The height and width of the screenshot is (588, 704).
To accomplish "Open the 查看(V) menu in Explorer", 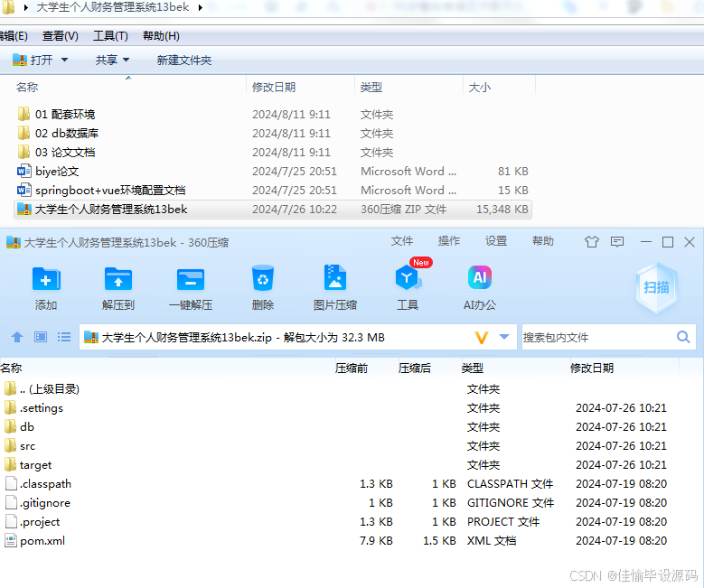I will [x=61, y=36].
